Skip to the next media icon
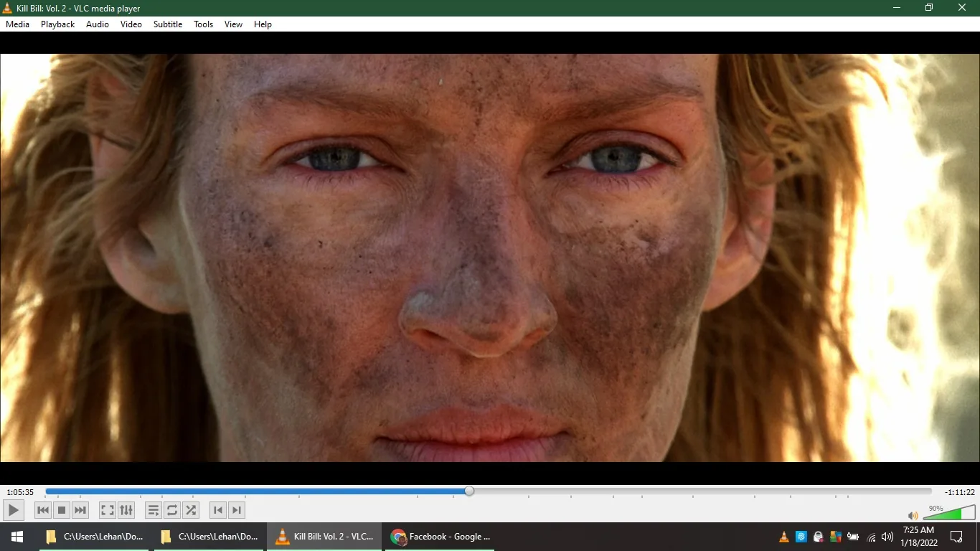The width and height of the screenshot is (980, 551). pos(80,510)
